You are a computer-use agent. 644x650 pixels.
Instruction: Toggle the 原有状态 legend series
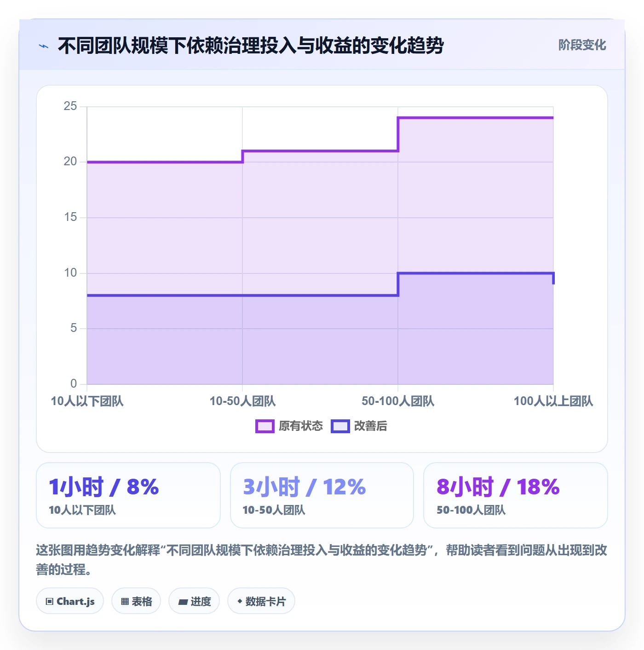[289, 426]
